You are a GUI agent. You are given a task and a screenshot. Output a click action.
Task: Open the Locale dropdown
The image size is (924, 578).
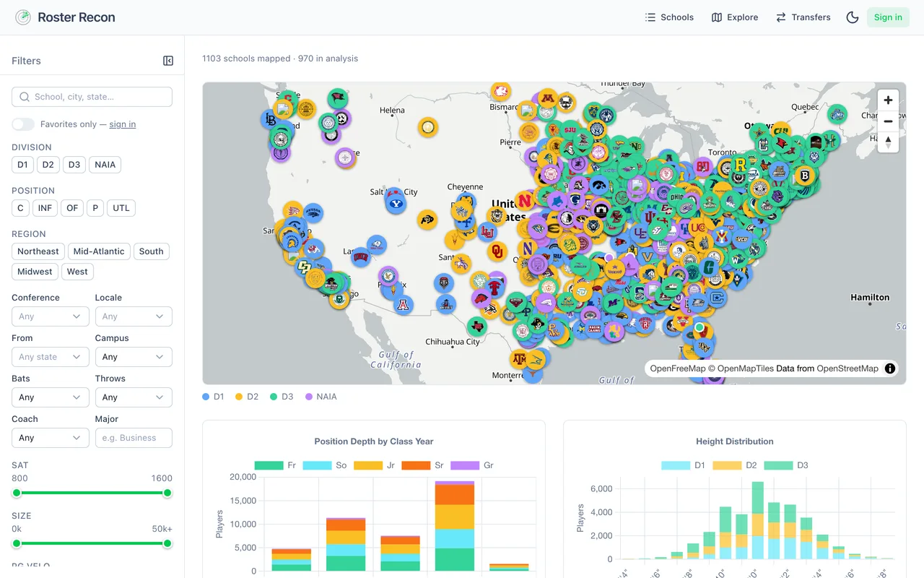[x=134, y=316]
